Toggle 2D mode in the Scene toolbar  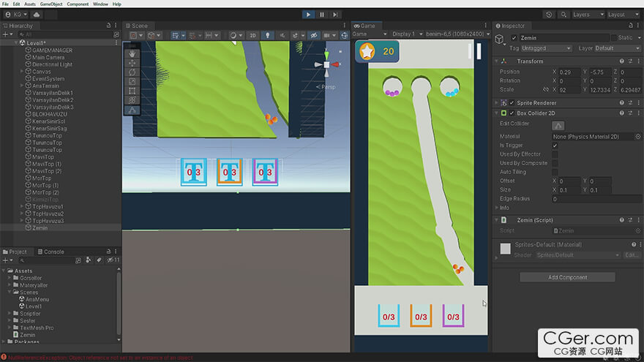pyautogui.click(x=252, y=35)
